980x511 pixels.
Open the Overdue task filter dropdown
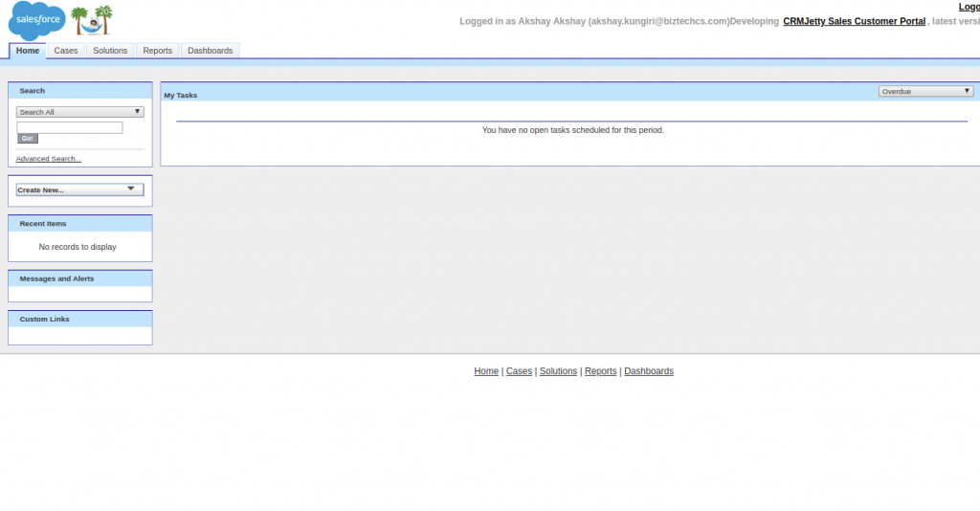(925, 91)
